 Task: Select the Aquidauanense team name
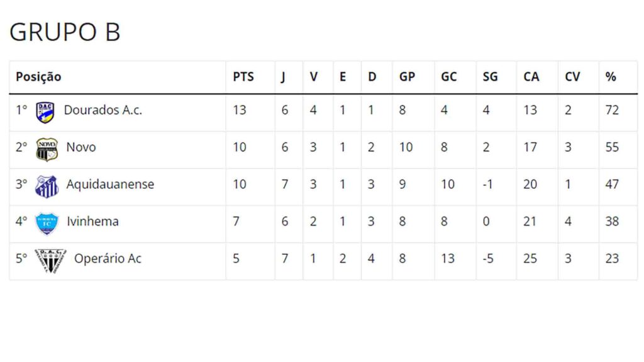coord(110,184)
